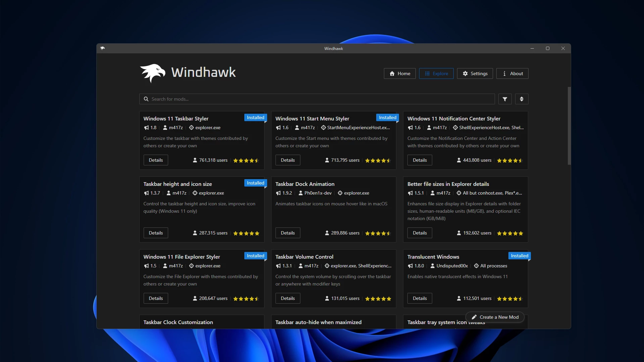Screen dimensions: 644x362
Task: Open Details for Windows 11 Start Menu Styler
Action: (288, 160)
